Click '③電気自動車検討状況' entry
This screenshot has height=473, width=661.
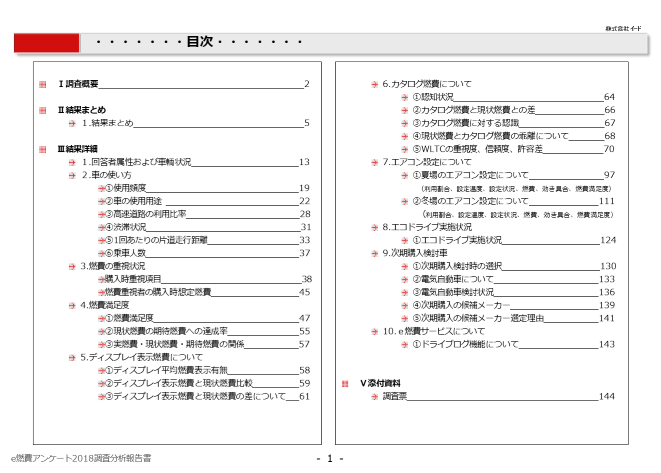tap(453, 292)
